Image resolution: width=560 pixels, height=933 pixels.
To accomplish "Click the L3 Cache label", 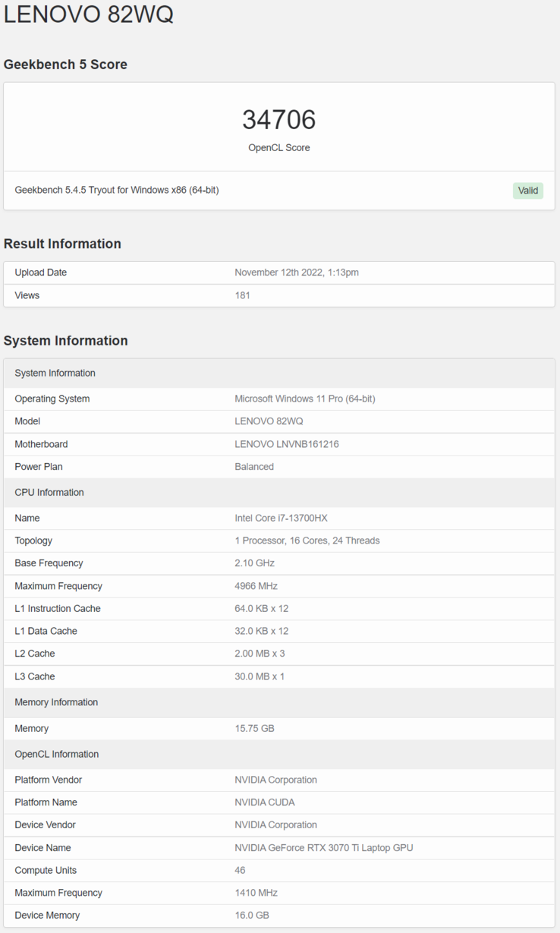I will click(35, 676).
